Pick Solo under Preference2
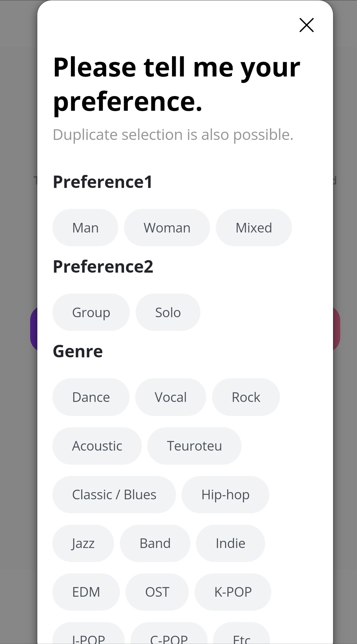 pos(168,312)
